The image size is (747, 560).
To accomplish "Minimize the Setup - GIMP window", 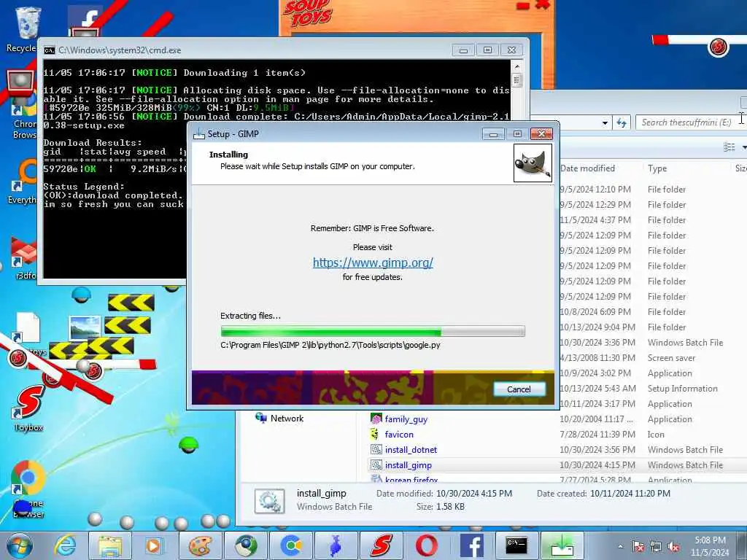I will pos(493,134).
